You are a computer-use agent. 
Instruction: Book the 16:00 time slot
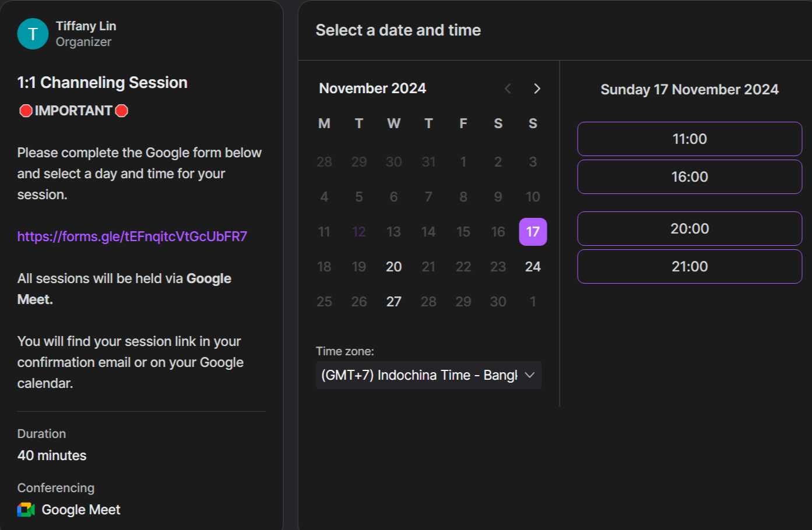(x=690, y=176)
